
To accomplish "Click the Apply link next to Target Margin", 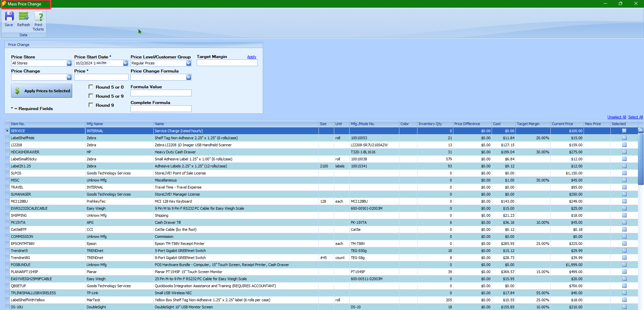I will pos(251,57).
